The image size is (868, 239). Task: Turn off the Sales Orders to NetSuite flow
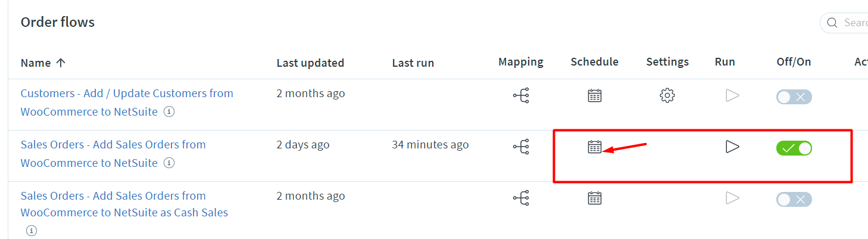(x=794, y=148)
